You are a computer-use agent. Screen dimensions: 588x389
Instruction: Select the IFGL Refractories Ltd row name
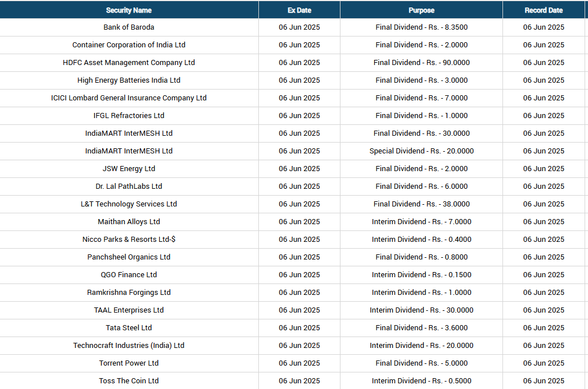click(129, 115)
